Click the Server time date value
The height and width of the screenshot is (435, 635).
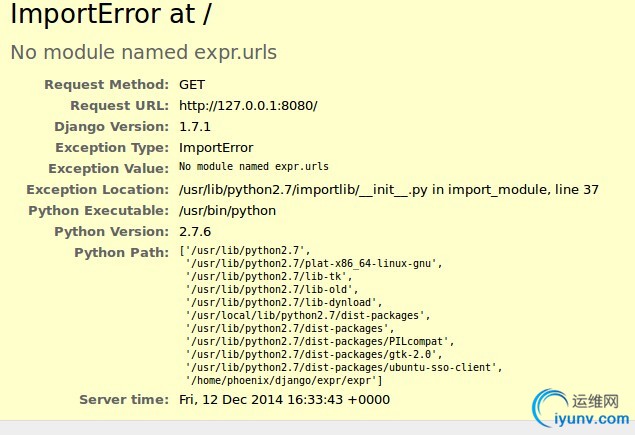284,400
